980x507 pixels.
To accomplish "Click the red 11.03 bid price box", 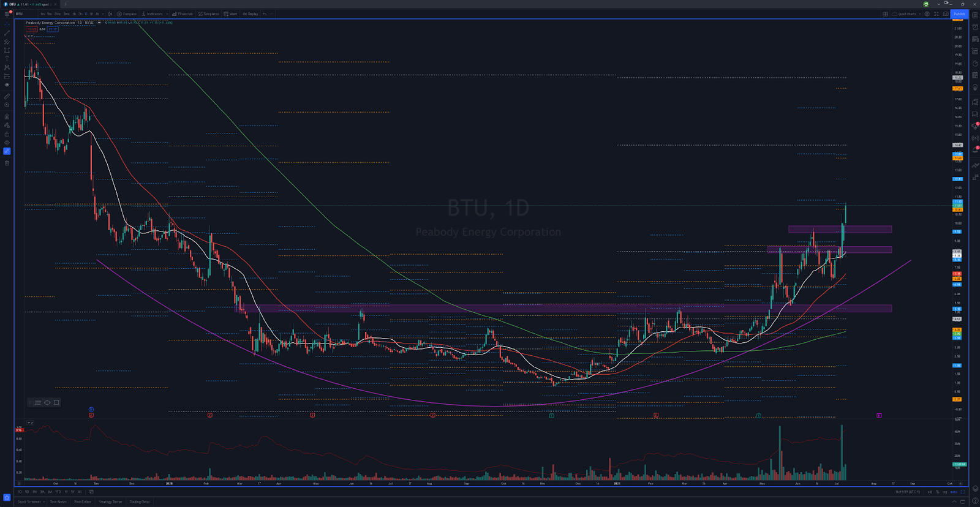I will pyautogui.click(x=31, y=29).
